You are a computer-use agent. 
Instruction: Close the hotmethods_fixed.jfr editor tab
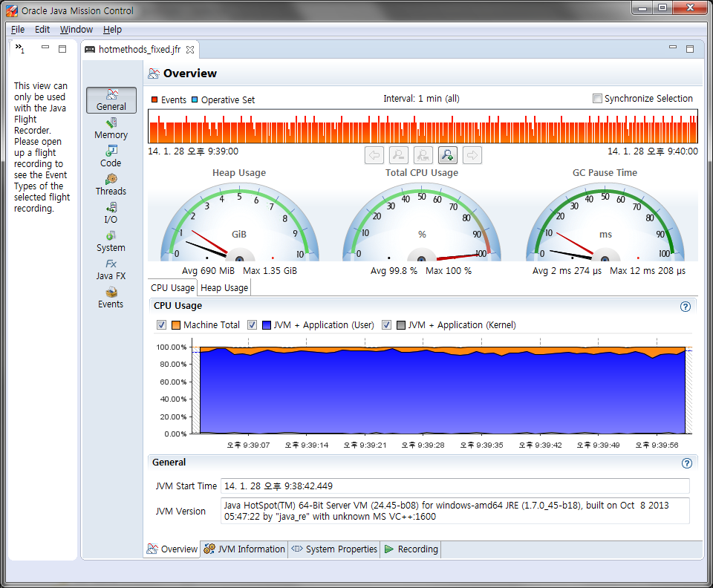pyautogui.click(x=190, y=50)
